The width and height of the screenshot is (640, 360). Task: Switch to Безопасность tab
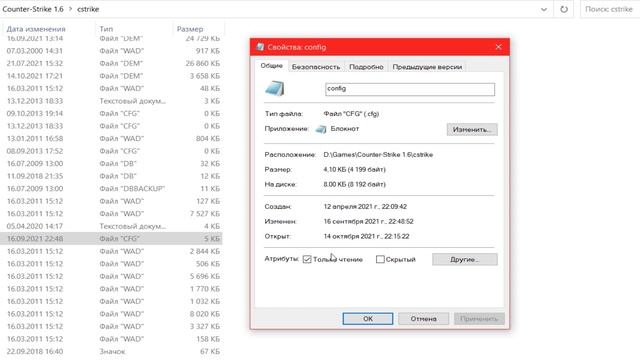pos(316,67)
